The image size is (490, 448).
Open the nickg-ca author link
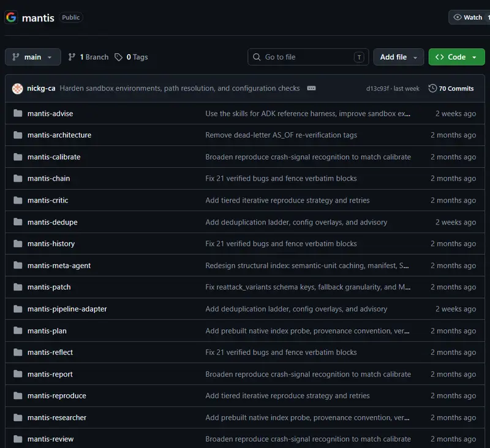pyautogui.click(x=41, y=88)
